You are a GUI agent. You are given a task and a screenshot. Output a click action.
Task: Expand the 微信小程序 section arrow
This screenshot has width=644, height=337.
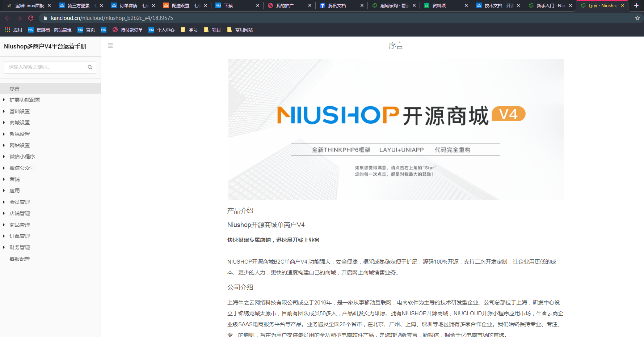pyautogui.click(x=4, y=157)
